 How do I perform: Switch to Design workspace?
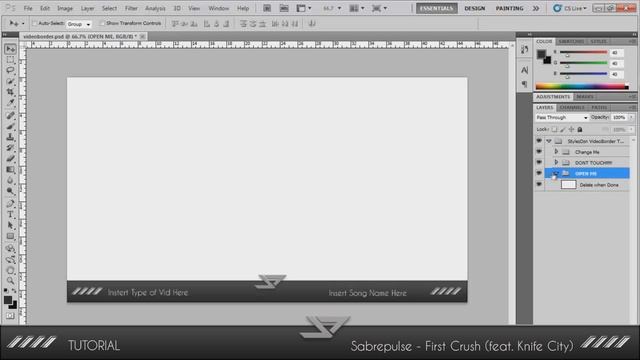475,8
